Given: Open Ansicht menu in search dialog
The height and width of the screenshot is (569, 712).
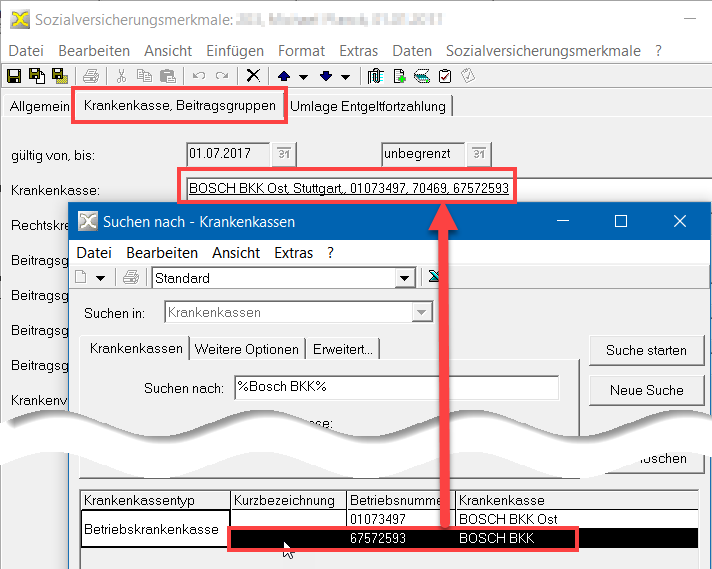Looking at the screenshot, I should [x=236, y=252].
